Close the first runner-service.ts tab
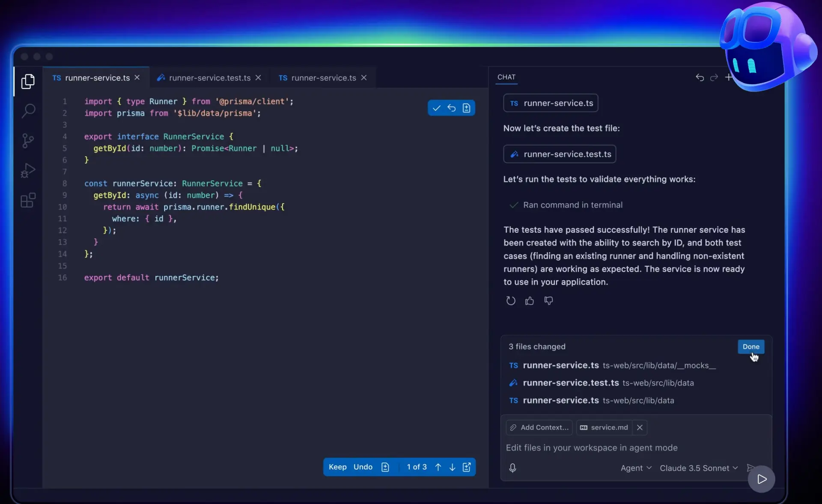The image size is (822, 504). point(137,77)
